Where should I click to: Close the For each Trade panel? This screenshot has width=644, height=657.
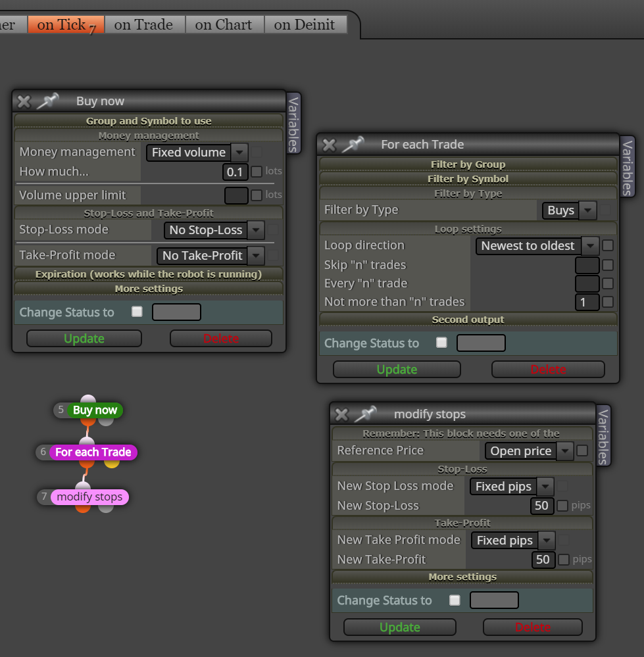[329, 145]
